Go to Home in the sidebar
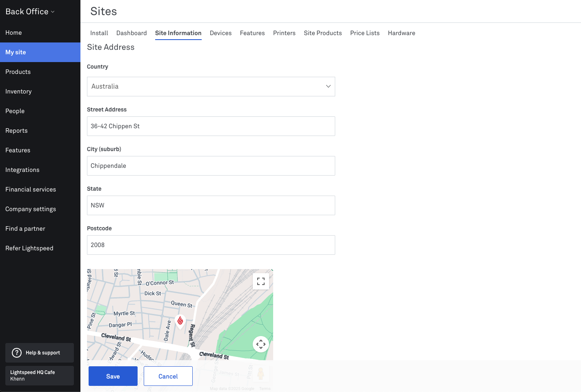The height and width of the screenshot is (392, 581). point(40,33)
